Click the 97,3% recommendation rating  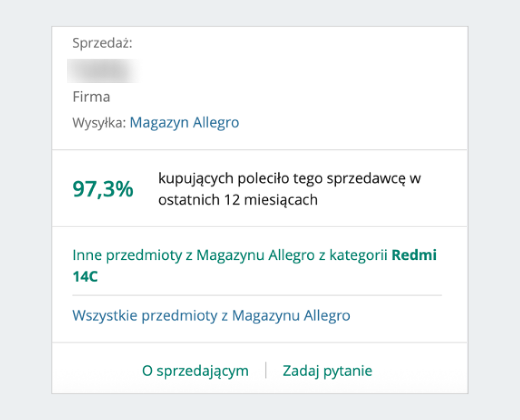[103, 188]
